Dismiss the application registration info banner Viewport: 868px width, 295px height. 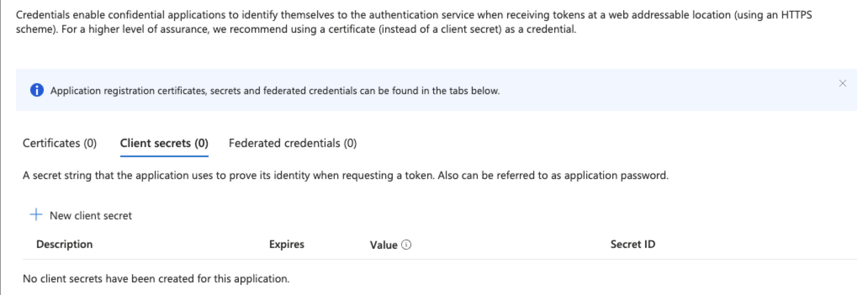(x=842, y=83)
